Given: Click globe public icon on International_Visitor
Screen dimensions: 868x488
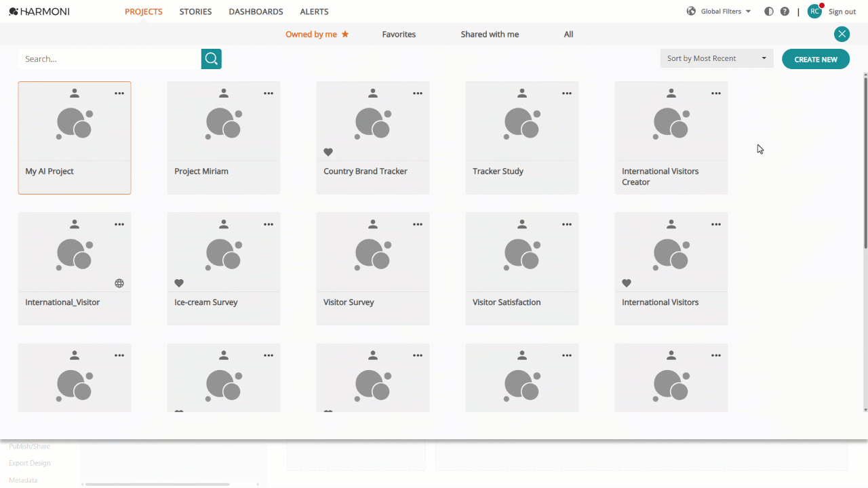Looking at the screenshot, I should (119, 283).
